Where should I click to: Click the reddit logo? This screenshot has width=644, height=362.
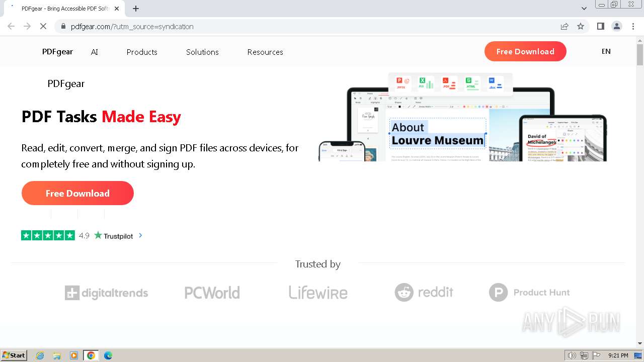(424, 292)
